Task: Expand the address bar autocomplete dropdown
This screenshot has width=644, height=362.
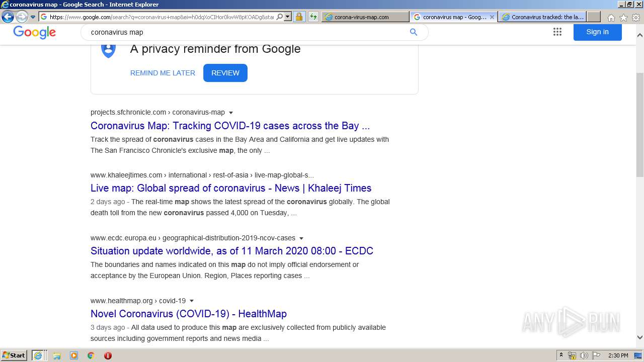Action: coord(288,17)
